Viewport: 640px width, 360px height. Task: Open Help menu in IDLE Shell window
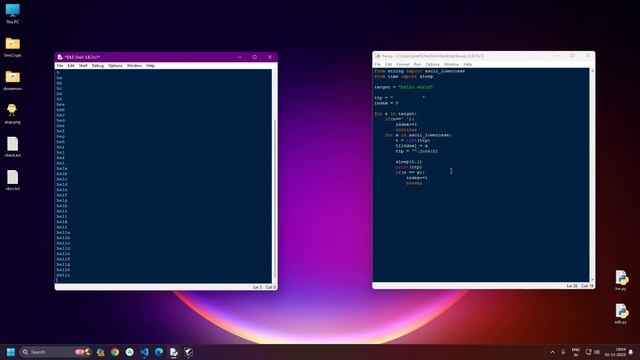(x=150, y=66)
